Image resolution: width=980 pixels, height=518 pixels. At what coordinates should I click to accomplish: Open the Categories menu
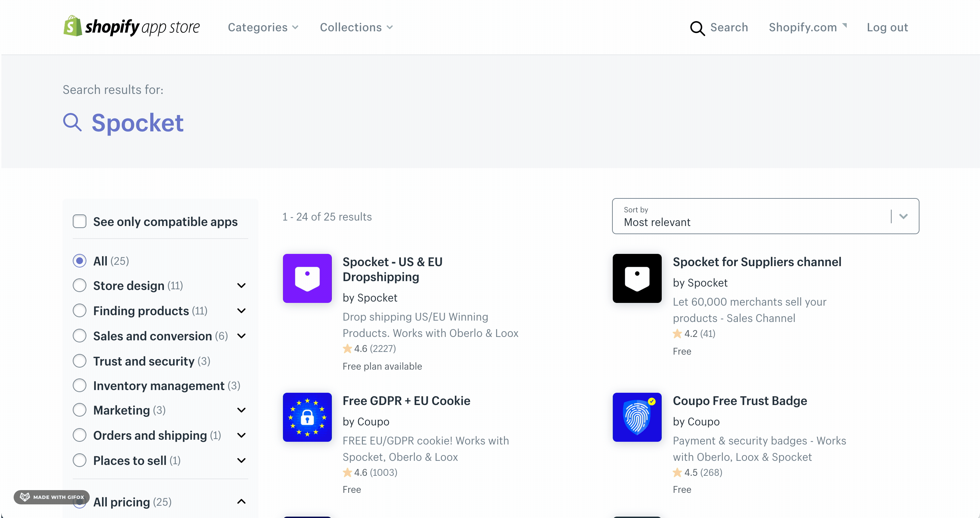point(263,28)
